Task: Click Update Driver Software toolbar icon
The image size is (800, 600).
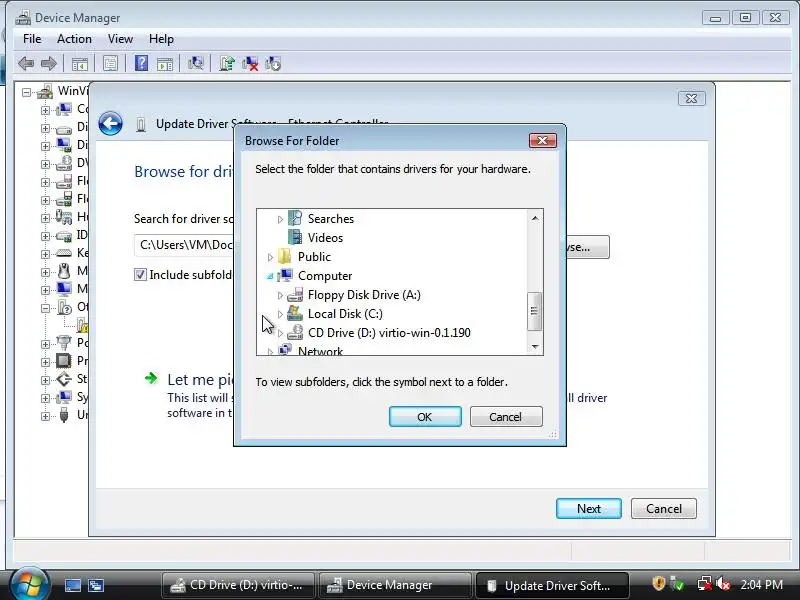Action: 227,64
